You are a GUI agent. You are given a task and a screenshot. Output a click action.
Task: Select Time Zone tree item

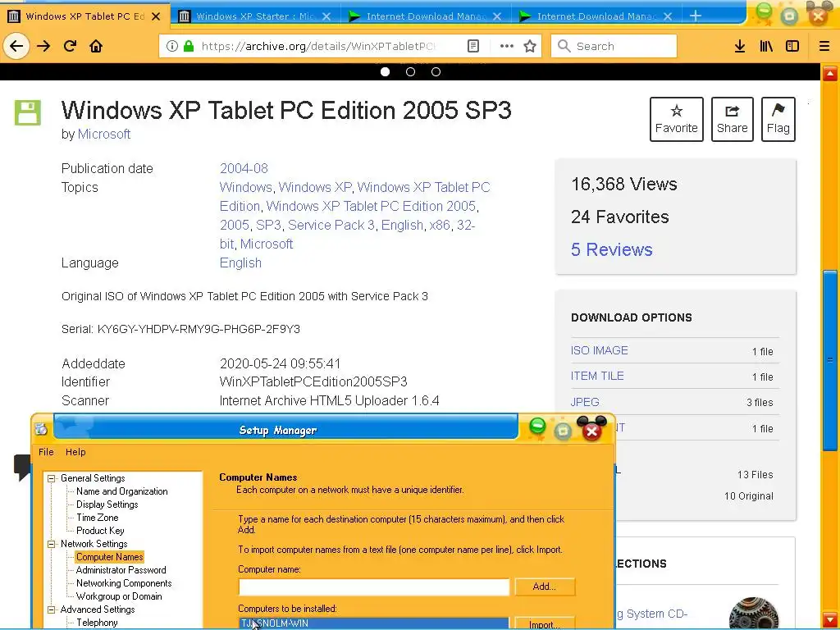pyautogui.click(x=97, y=518)
